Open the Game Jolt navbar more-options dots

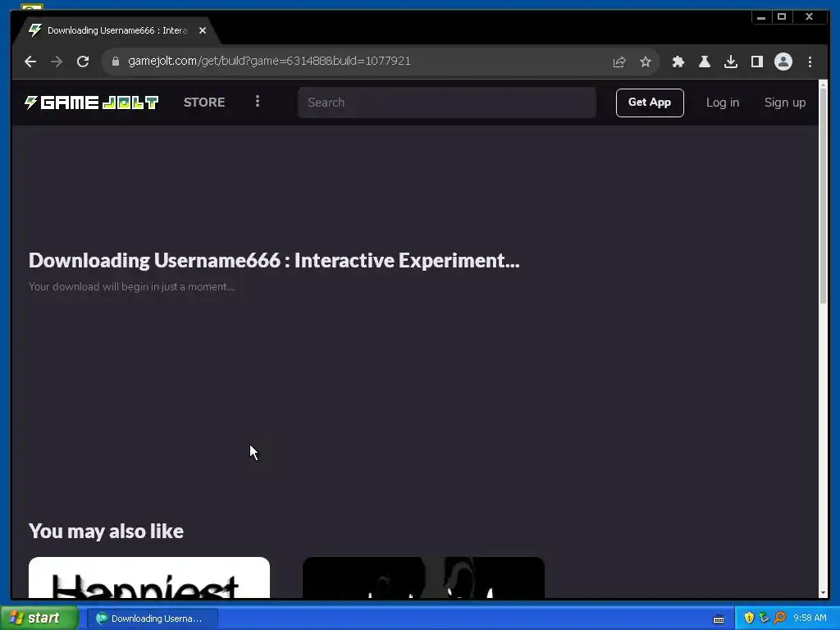(x=258, y=101)
